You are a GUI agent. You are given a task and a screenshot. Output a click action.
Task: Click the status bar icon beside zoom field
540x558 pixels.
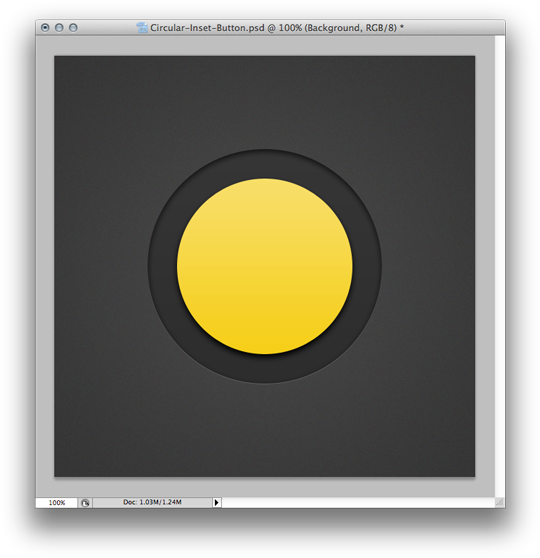coord(85,502)
